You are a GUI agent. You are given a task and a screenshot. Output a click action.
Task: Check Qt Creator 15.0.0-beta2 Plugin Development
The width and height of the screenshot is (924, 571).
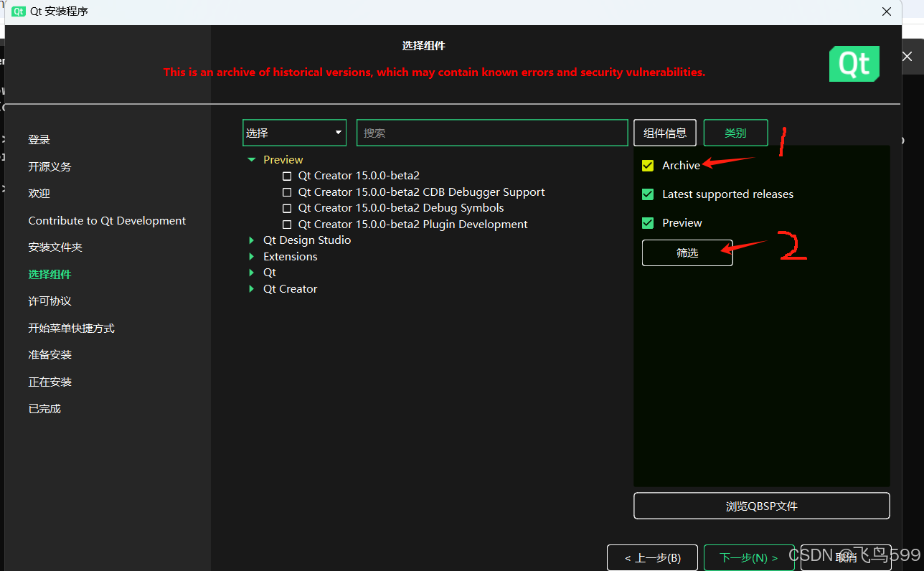pyautogui.click(x=287, y=225)
